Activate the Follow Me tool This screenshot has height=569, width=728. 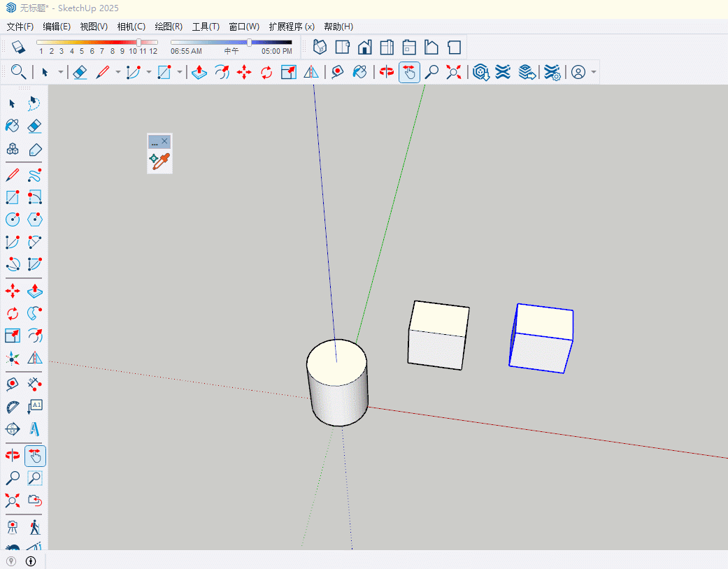[34, 312]
